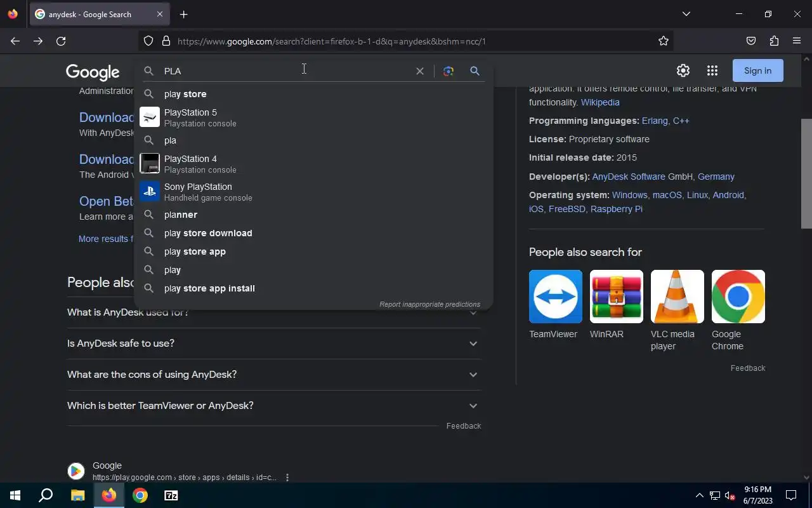Open 7-Zip from the taskbar
This screenshot has height=508, width=812.
point(171,495)
